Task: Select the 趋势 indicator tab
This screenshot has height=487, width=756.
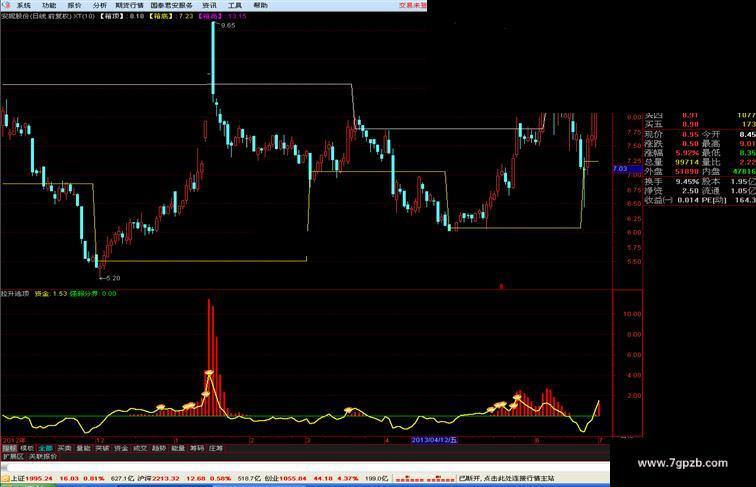Action: (159, 448)
